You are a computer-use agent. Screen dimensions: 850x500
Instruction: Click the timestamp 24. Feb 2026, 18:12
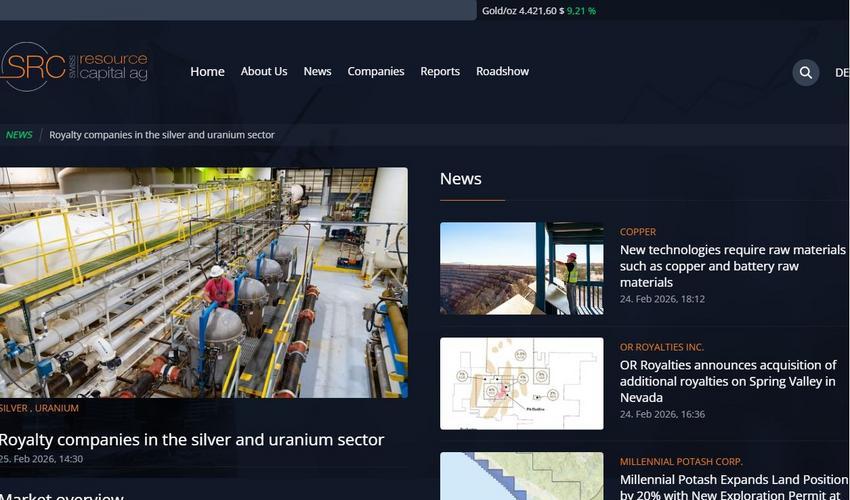pos(662,299)
